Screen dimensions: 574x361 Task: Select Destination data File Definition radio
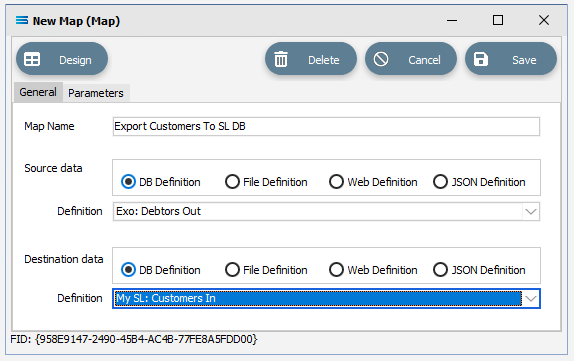232,270
